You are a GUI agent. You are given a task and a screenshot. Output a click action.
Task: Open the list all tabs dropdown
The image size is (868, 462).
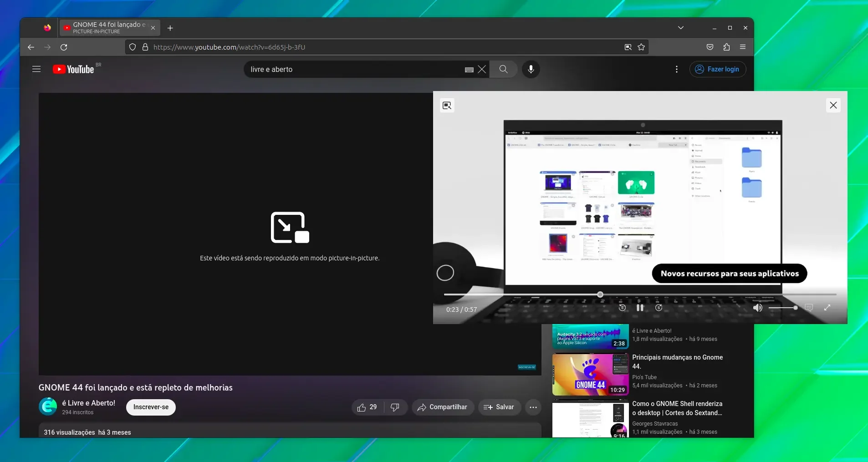[x=681, y=28]
